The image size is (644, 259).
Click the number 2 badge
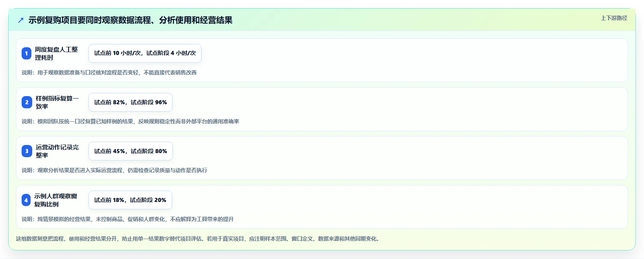click(x=27, y=102)
